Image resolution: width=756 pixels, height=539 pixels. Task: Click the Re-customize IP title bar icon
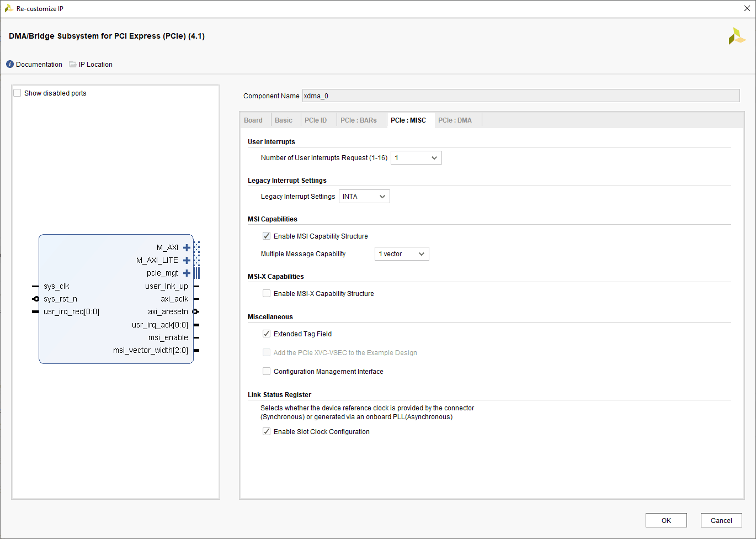9,9
